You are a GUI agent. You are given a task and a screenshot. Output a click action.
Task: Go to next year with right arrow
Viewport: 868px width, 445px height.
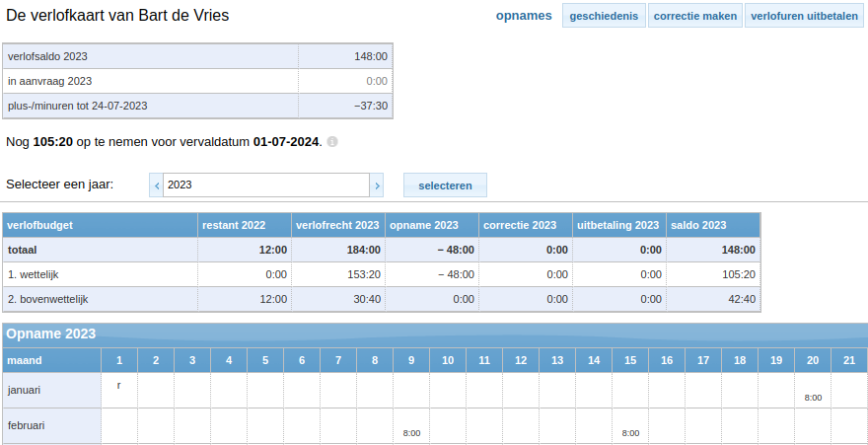[376, 185]
